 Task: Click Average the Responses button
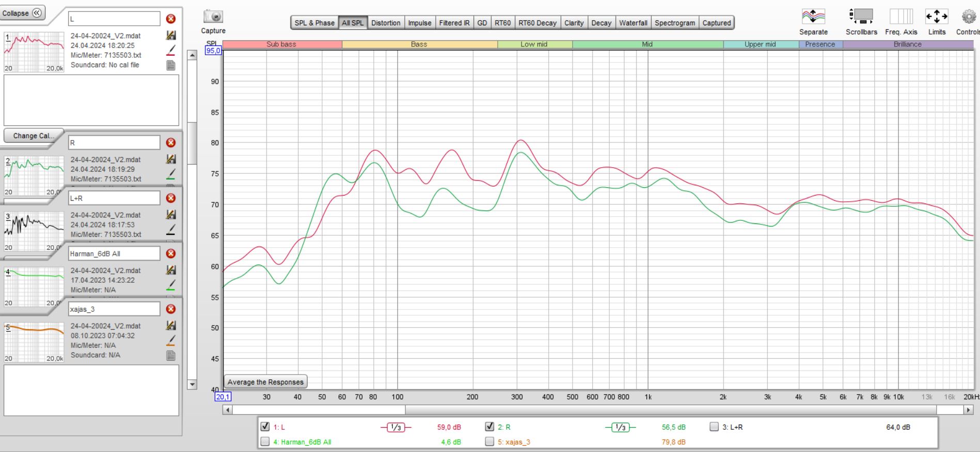point(265,382)
